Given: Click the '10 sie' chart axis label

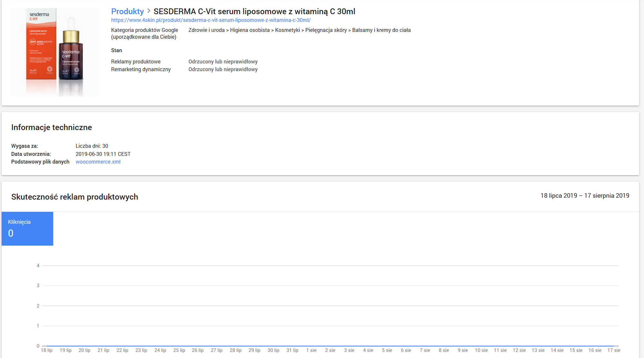Looking at the screenshot, I should click(481, 350).
